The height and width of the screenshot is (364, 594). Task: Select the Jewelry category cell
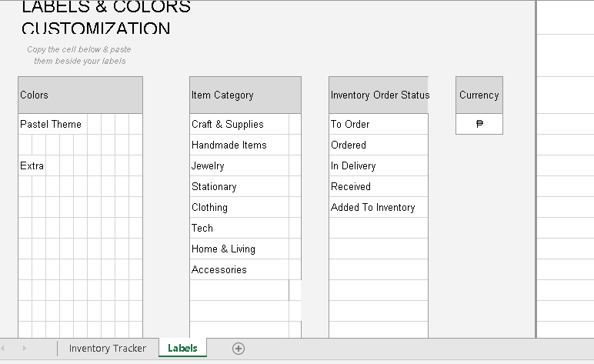[239, 165]
